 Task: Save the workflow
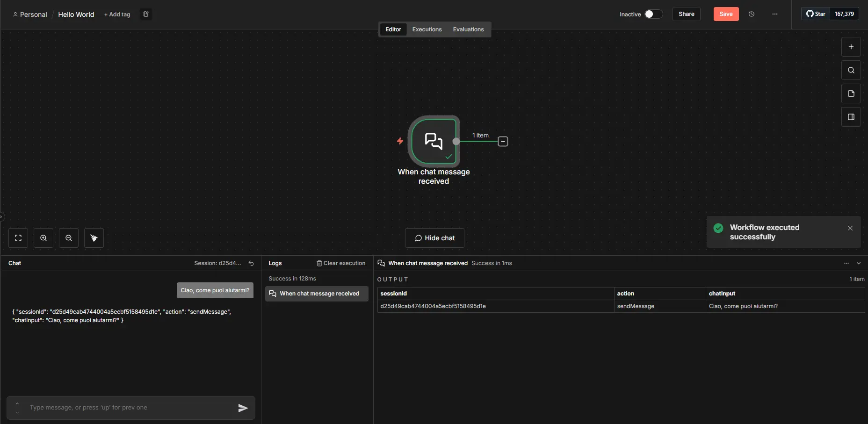pos(726,14)
